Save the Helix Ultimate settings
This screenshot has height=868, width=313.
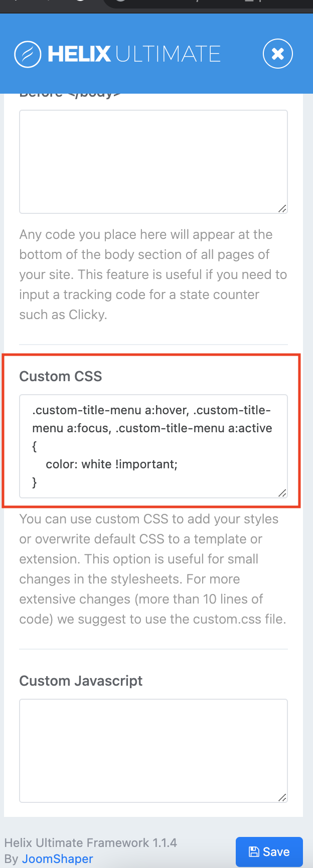269,851
